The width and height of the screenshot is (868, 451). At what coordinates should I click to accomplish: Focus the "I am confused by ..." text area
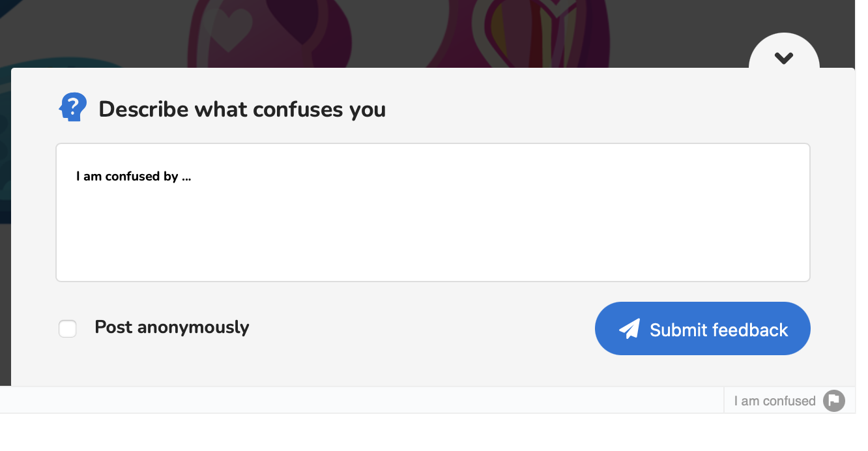[x=433, y=212]
